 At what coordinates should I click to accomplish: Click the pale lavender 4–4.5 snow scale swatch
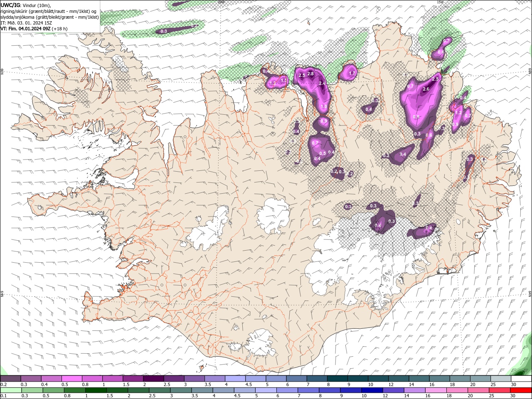tap(234, 379)
